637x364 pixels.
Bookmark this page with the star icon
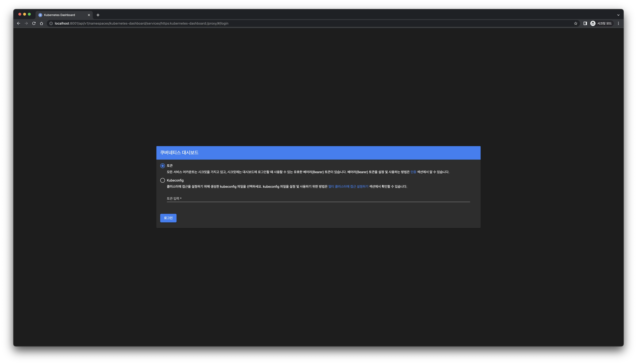[575, 23]
